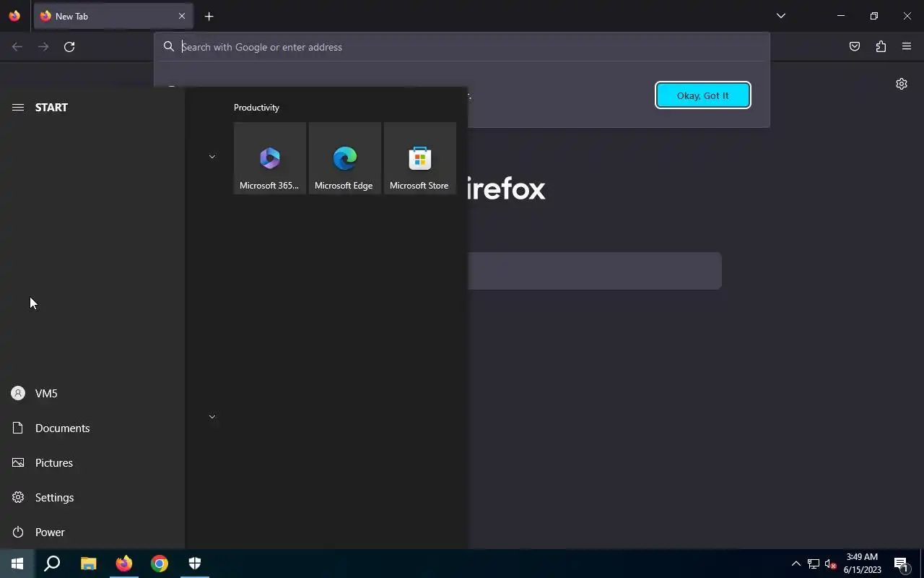The height and width of the screenshot is (578, 924).
Task: Open File Explorer from the taskbar
Action: 88,564
